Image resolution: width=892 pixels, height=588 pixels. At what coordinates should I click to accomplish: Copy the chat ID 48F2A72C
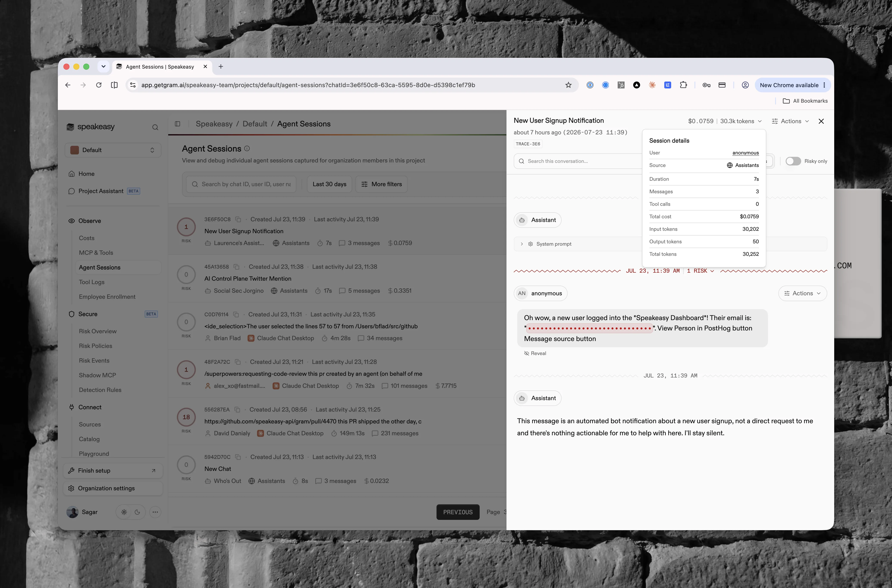(x=238, y=362)
